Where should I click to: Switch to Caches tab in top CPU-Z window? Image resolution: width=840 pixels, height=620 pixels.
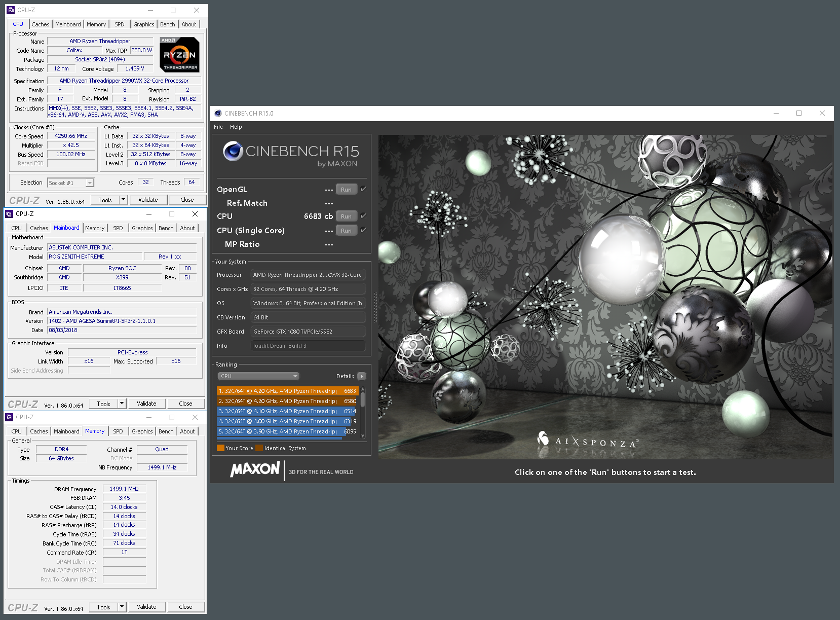point(41,24)
